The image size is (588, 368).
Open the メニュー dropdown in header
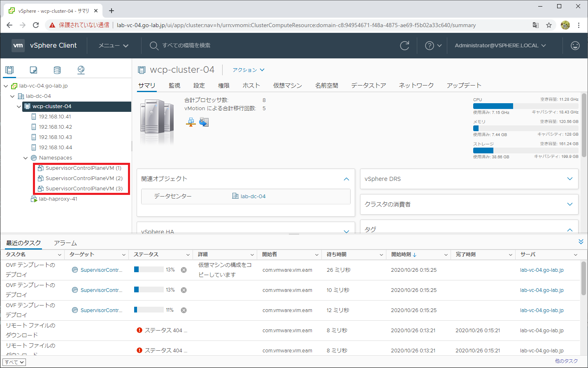(x=114, y=46)
